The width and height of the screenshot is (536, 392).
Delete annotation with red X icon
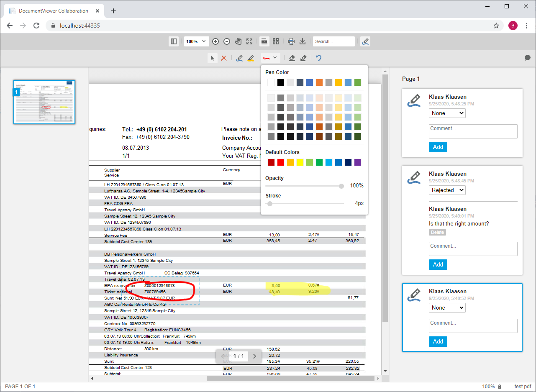tap(224, 58)
